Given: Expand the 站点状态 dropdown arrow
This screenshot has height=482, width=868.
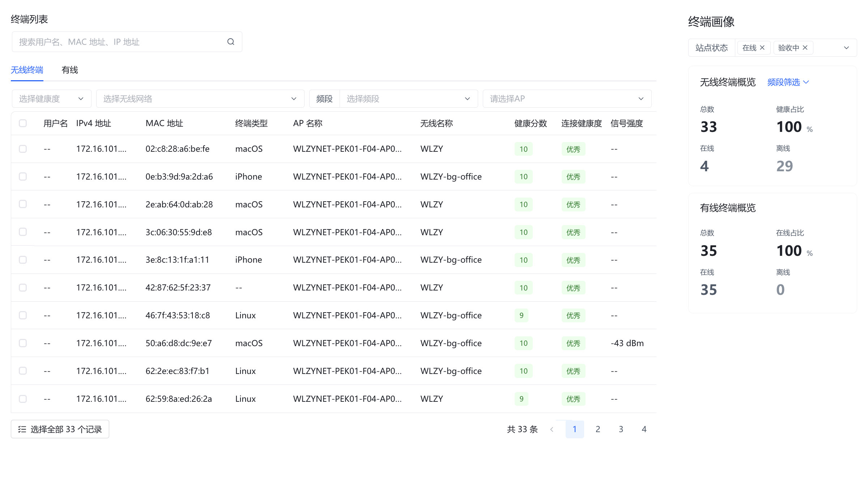Looking at the screenshot, I should [846, 48].
